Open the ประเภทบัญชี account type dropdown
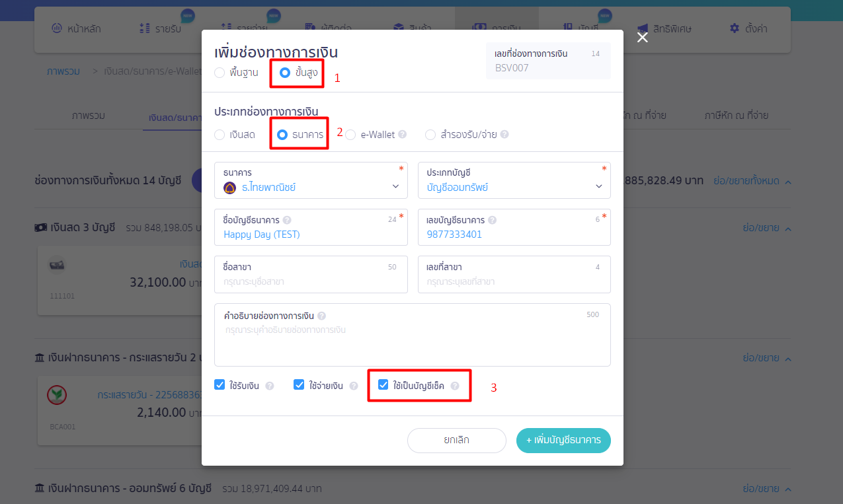The image size is (843, 504). (514, 180)
